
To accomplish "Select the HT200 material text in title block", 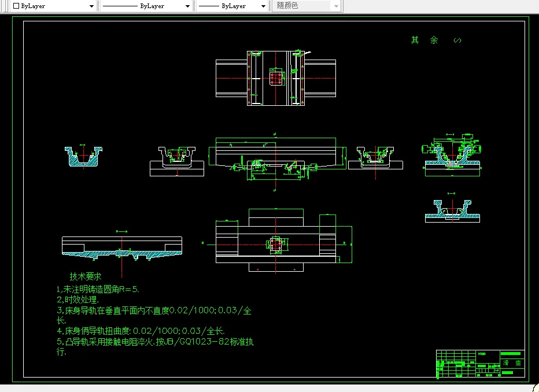I will click(x=482, y=354).
